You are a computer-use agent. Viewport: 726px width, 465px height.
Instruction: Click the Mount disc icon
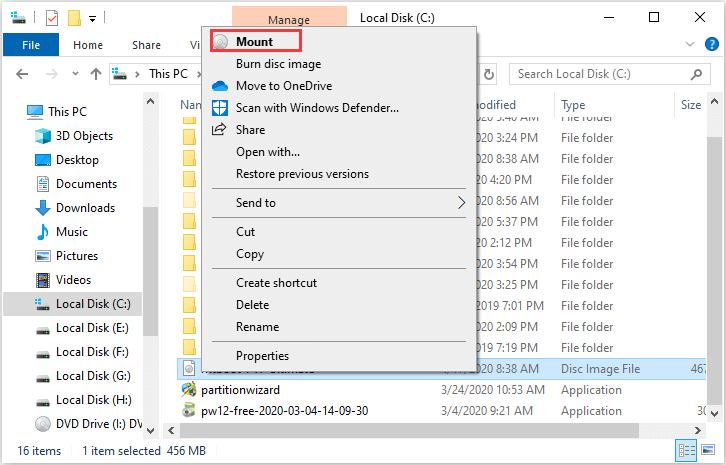(220, 42)
